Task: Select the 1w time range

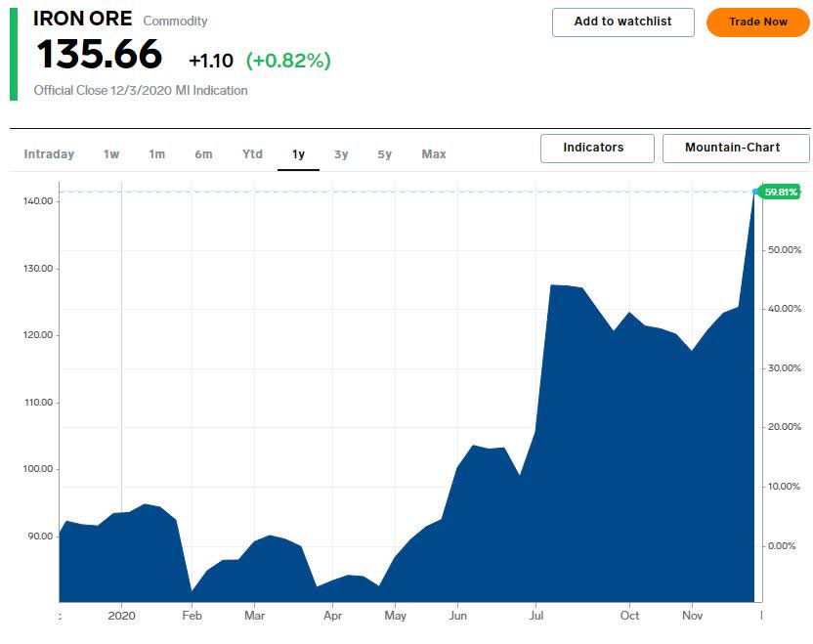Action: point(110,153)
